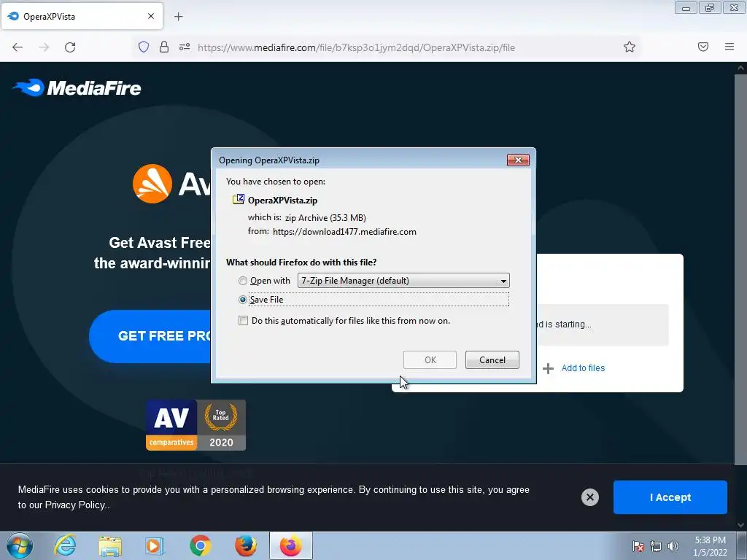Open Windows Media Player from the taskbar
The height and width of the screenshot is (560, 747).
pos(155,545)
